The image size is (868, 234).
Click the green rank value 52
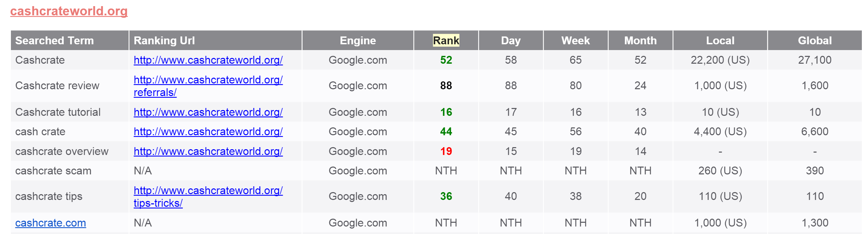[x=446, y=60]
